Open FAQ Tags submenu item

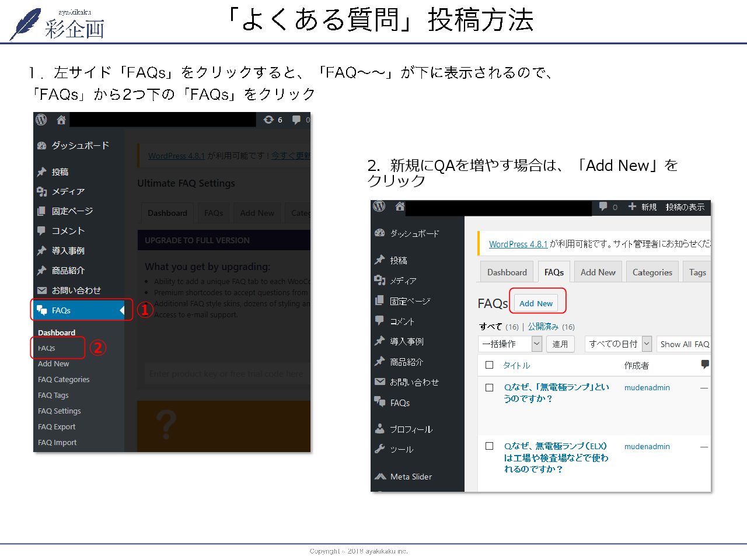point(53,395)
